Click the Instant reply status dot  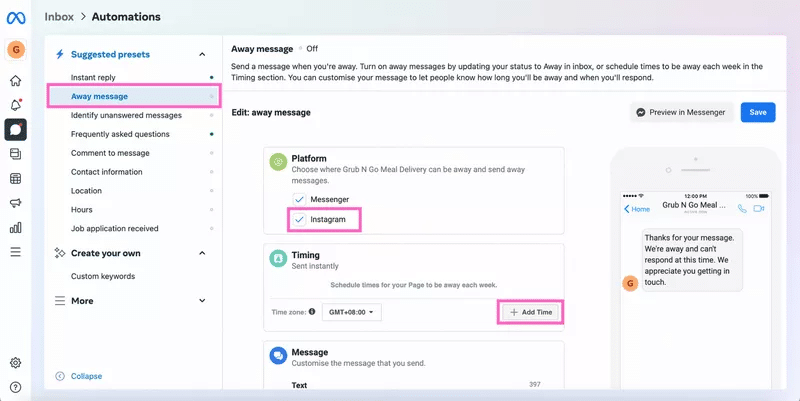coord(212,78)
